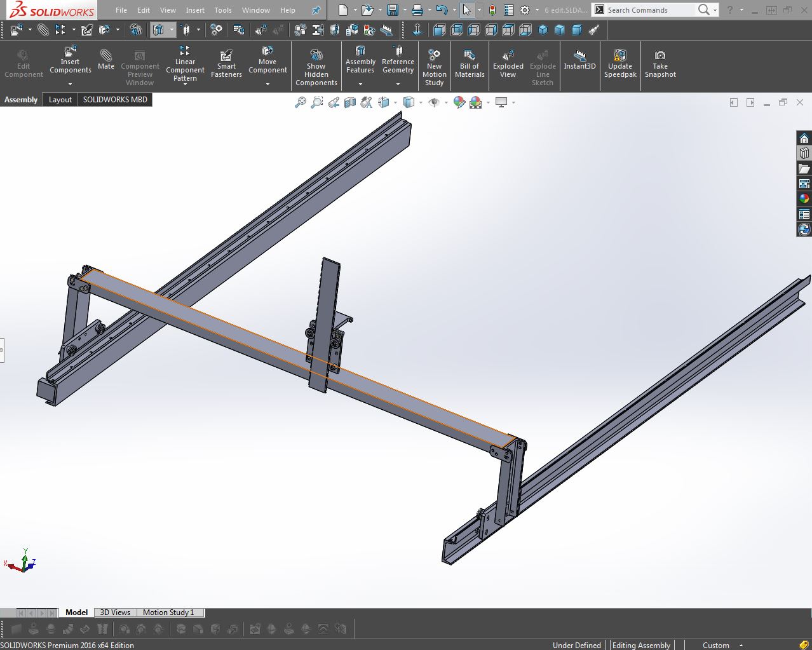The width and height of the screenshot is (812, 650).
Task: Open the Design Library pane icon
Action: 804,153
